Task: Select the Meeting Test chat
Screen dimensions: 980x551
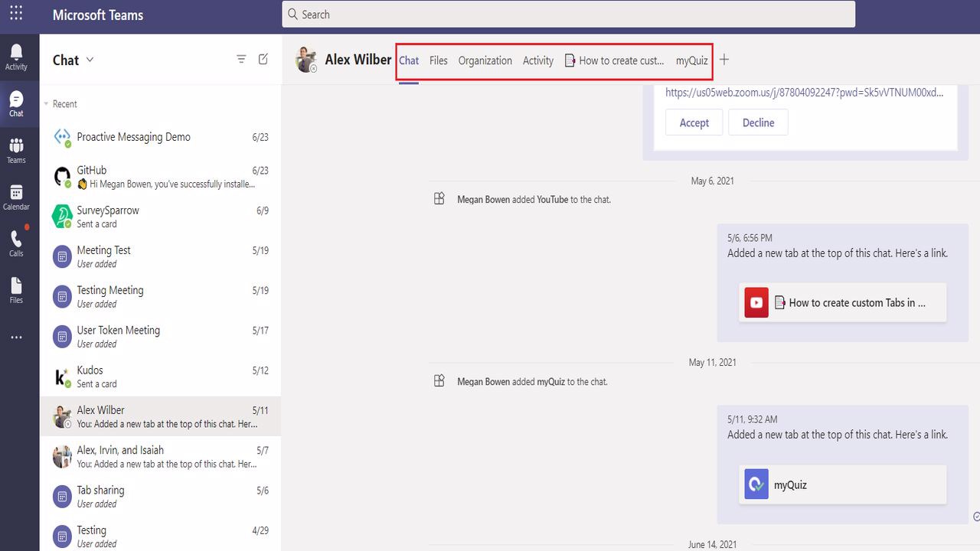Action: pyautogui.click(x=161, y=256)
